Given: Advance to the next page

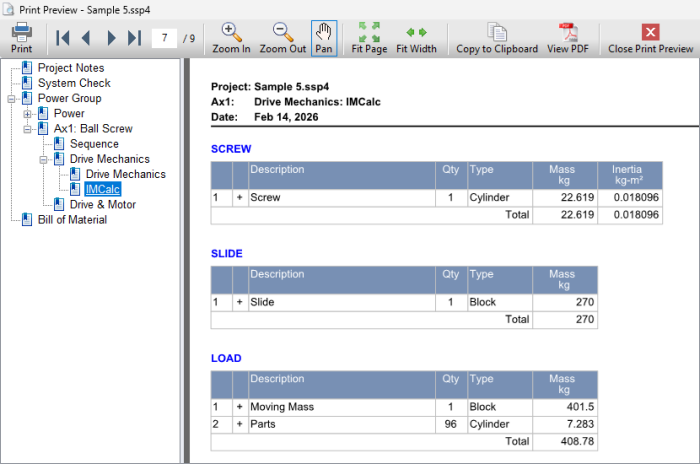Looking at the screenshot, I should 111,38.
